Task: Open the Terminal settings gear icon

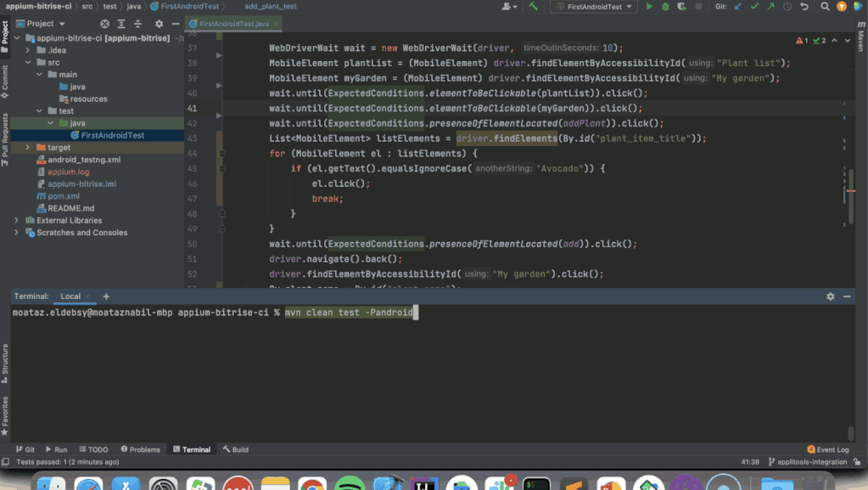Action: click(832, 295)
